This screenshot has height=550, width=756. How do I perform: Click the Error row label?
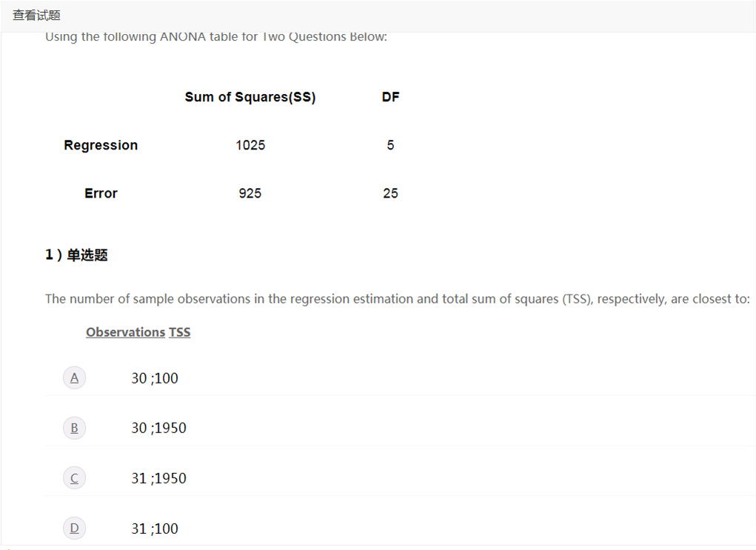[x=101, y=193]
